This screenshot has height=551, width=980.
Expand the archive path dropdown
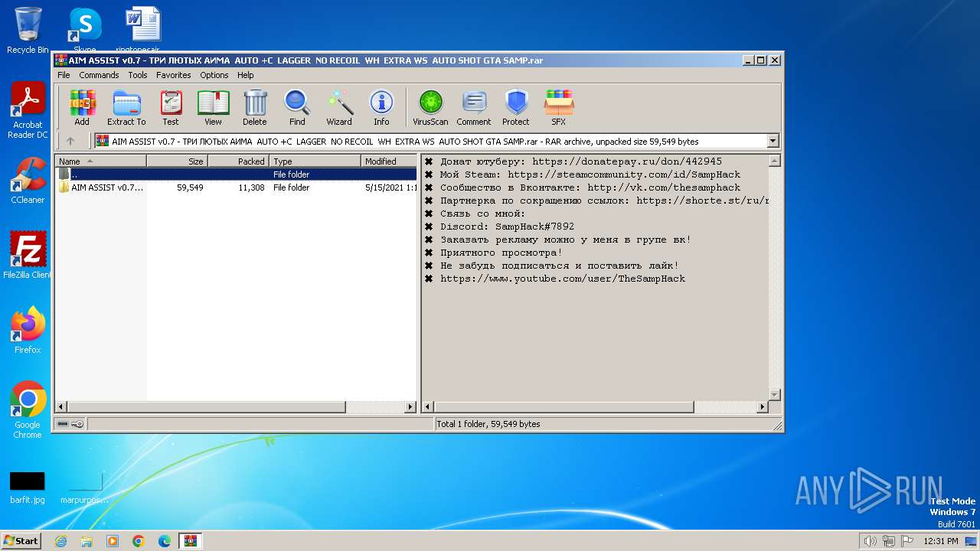click(x=773, y=141)
